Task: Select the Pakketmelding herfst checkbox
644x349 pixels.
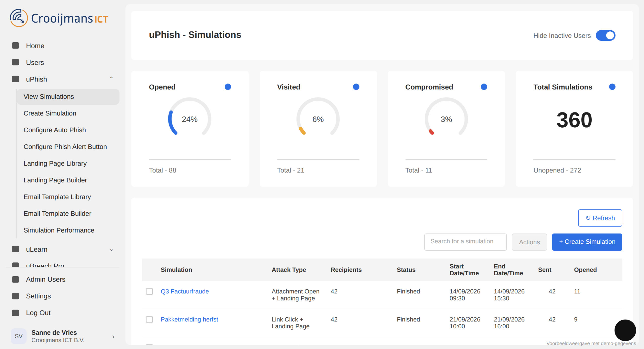Action: pyautogui.click(x=149, y=319)
